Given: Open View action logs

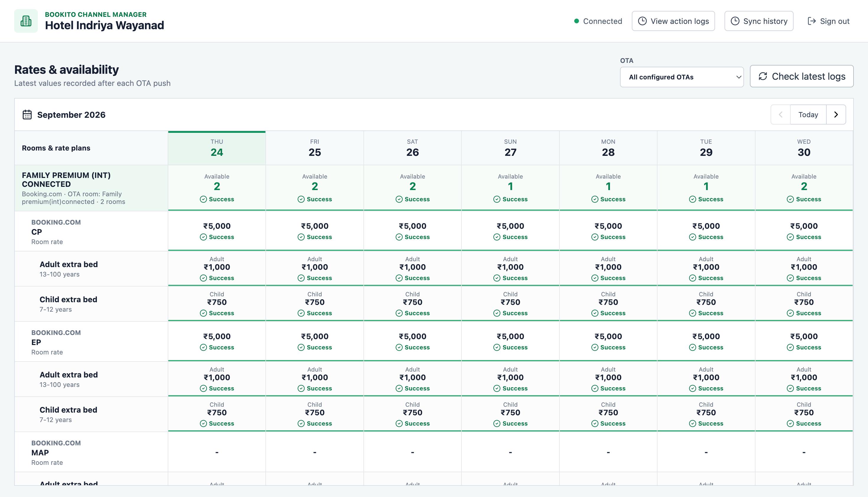Looking at the screenshot, I should pyautogui.click(x=673, y=21).
